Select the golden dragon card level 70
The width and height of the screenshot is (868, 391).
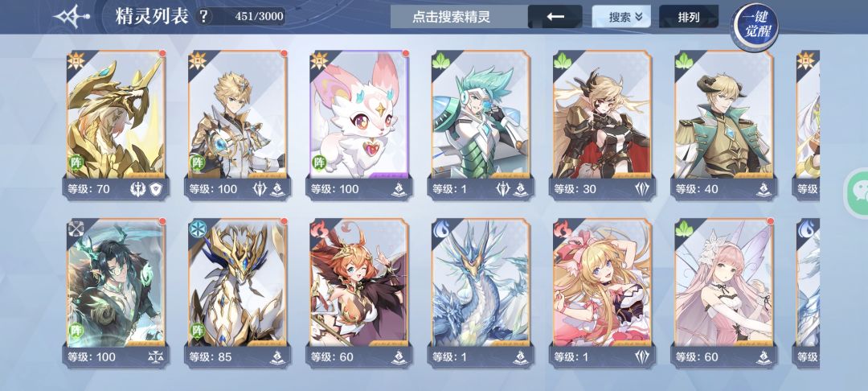pos(115,125)
